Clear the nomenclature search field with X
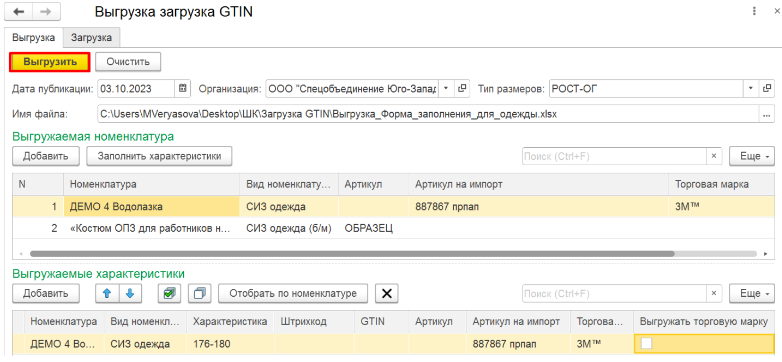The height and width of the screenshot is (362, 782). pyautogui.click(x=714, y=156)
